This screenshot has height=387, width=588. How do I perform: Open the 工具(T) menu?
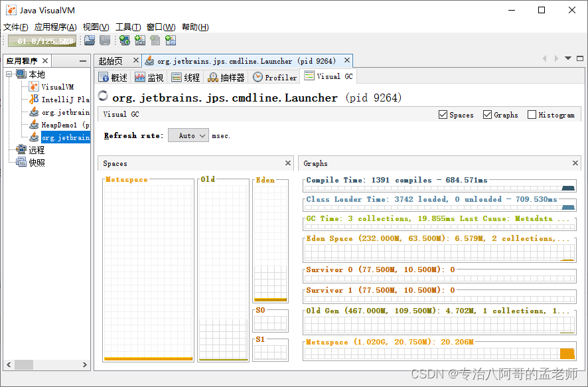pos(128,27)
